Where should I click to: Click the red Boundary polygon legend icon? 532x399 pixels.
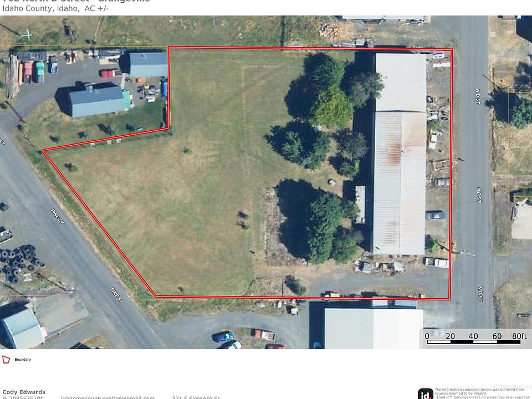(x=6, y=359)
